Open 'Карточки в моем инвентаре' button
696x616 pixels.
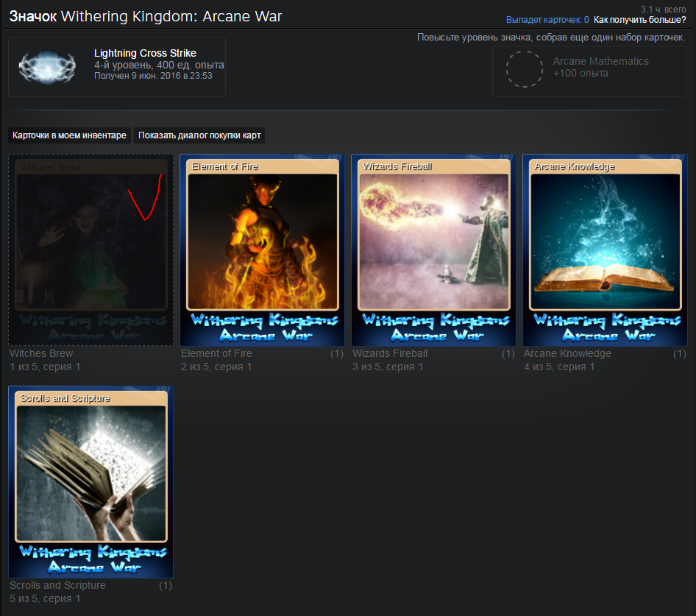point(69,135)
